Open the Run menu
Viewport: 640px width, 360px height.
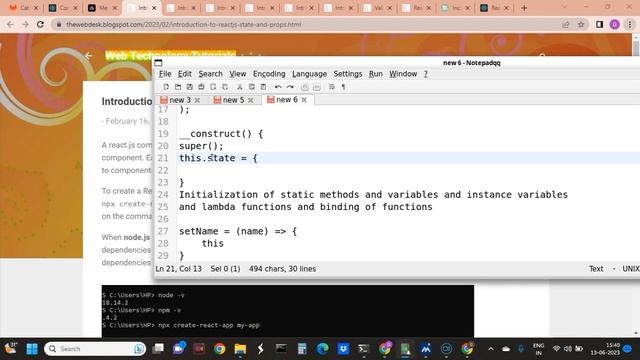pyautogui.click(x=376, y=74)
